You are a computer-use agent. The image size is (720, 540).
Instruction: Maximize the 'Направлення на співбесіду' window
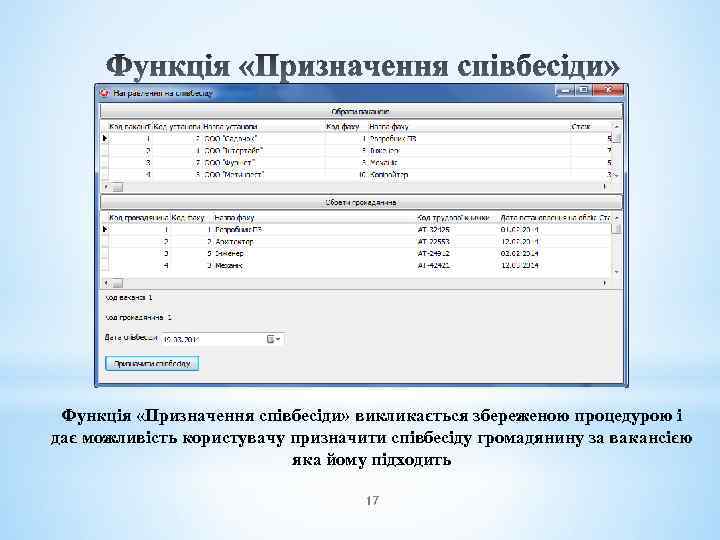pyautogui.click(x=584, y=90)
